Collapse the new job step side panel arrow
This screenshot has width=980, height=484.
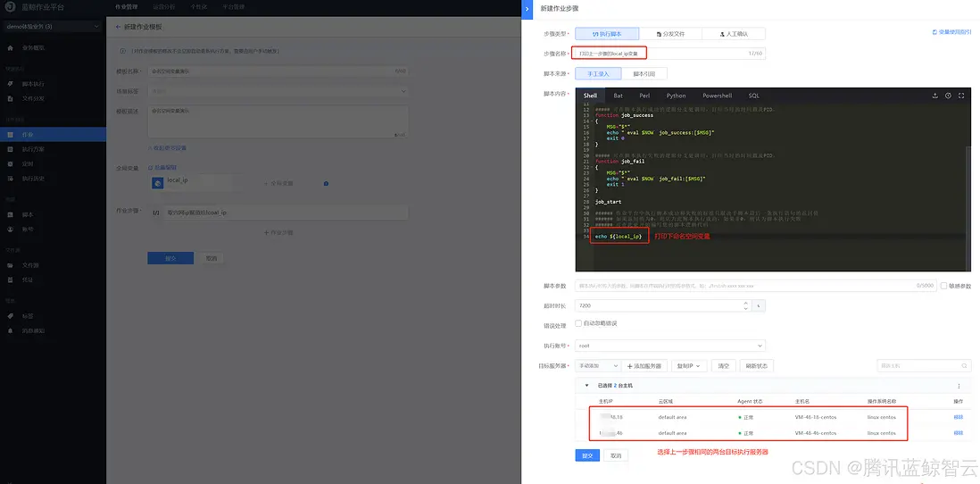pos(527,8)
